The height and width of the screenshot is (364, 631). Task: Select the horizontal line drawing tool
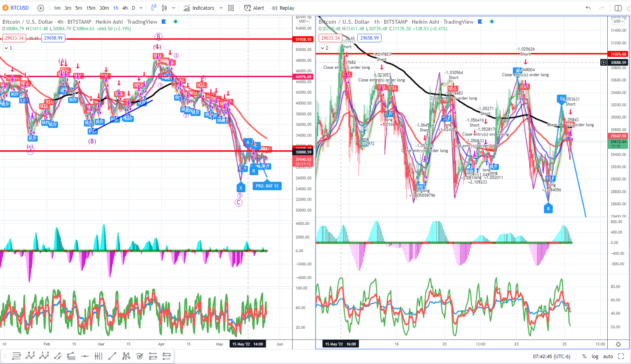[85, 356]
